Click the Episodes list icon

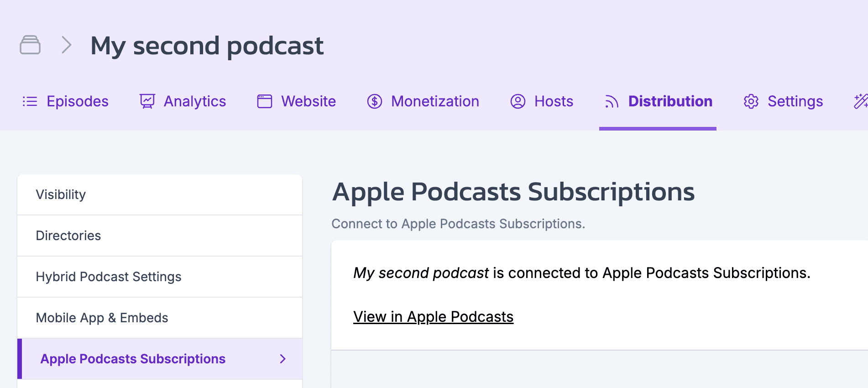30,101
